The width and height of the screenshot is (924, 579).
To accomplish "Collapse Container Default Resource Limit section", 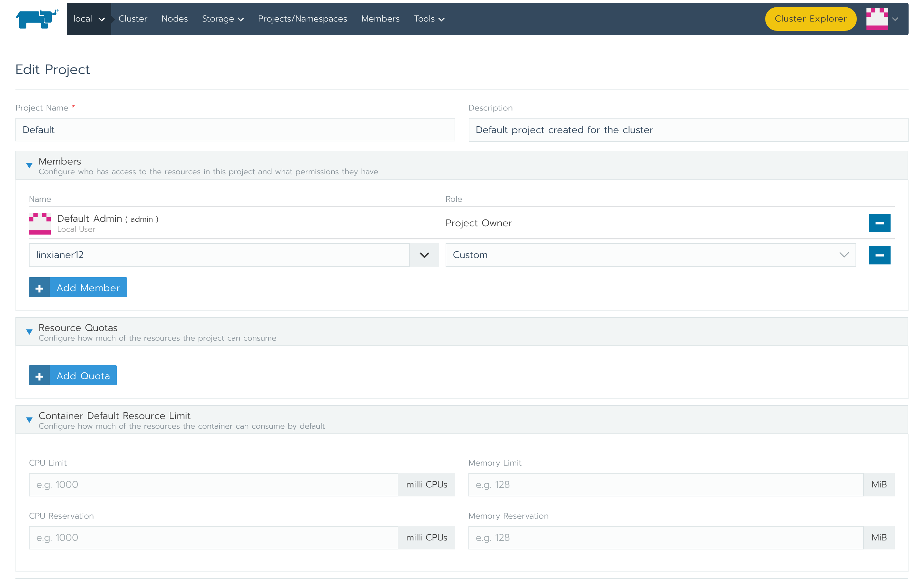I will point(29,420).
